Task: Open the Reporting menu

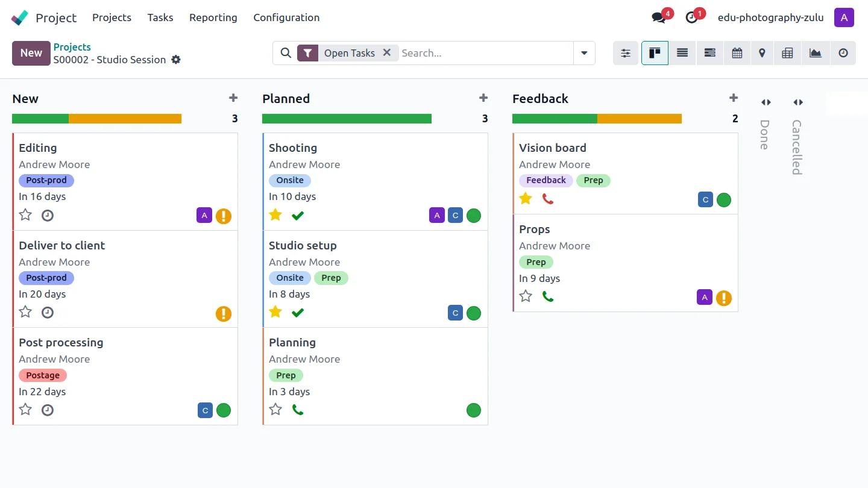Action: pyautogui.click(x=213, y=17)
